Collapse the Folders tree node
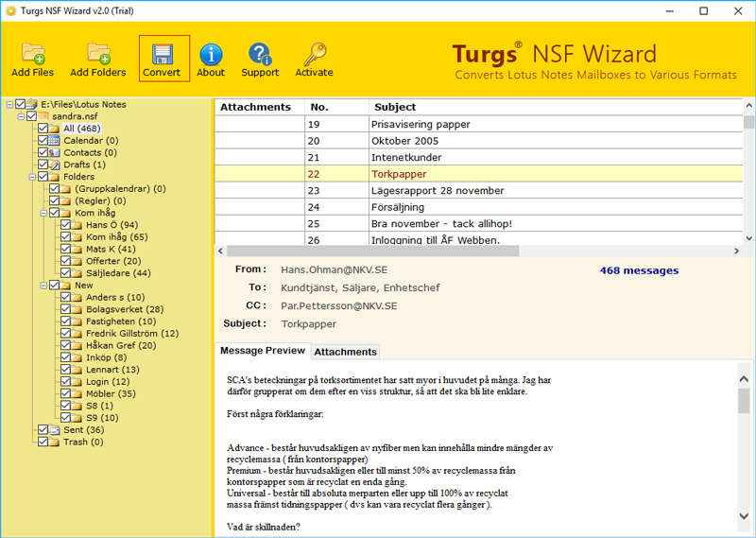Image resolution: width=756 pixels, height=538 pixels. [x=32, y=177]
